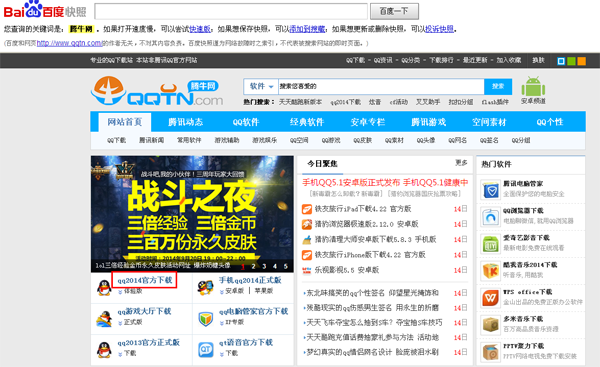Click 加入收藏 in the top bar
This screenshot has height=367, width=600.
[x=509, y=60]
